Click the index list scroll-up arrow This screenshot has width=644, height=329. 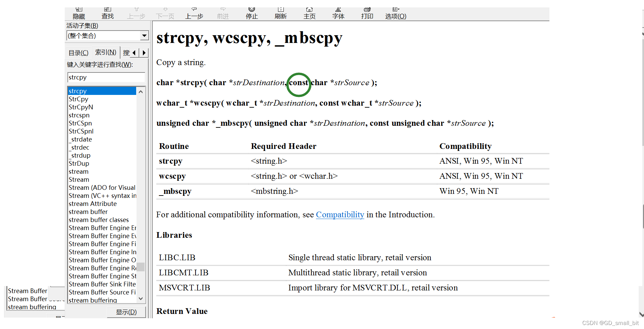pos(141,92)
